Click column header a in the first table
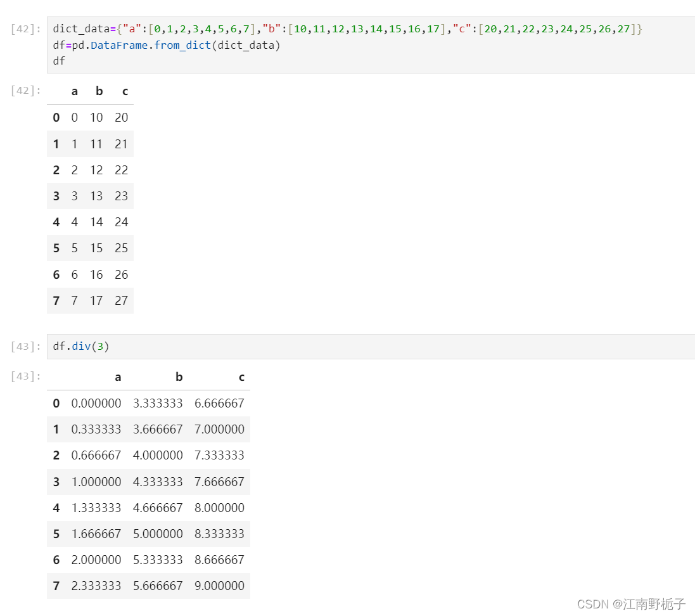Image resolution: width=695 pixels, height=616 pixels. (x=74, y=91)
